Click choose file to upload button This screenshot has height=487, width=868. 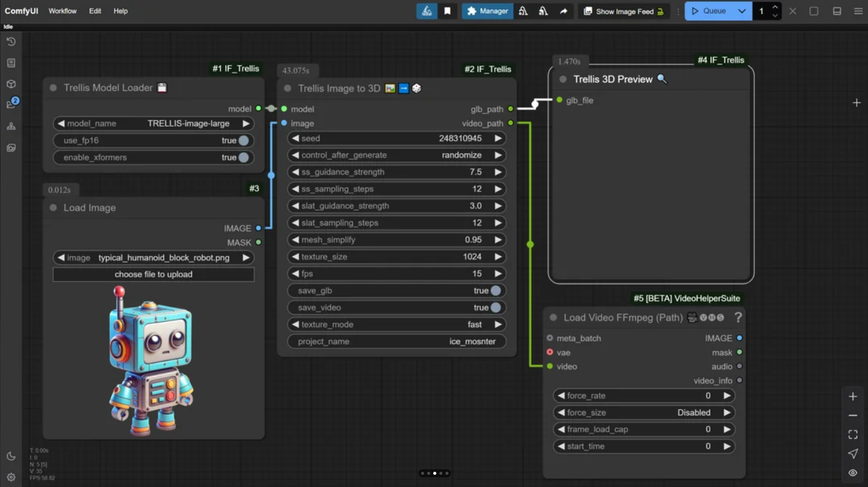(153, 274)
